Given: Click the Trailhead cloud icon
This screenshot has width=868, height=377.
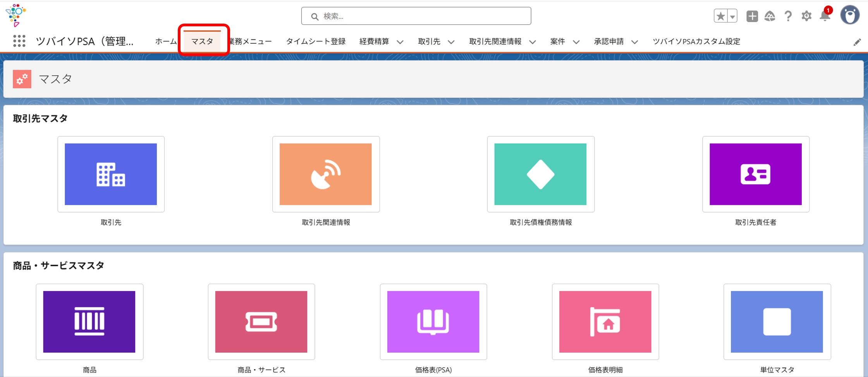Looking at the screenshot, I should point(770,16).
